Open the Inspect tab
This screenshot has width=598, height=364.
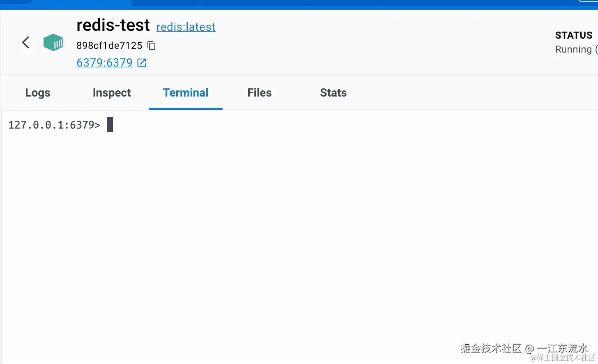pyautogui.click(x=111, y=93)
